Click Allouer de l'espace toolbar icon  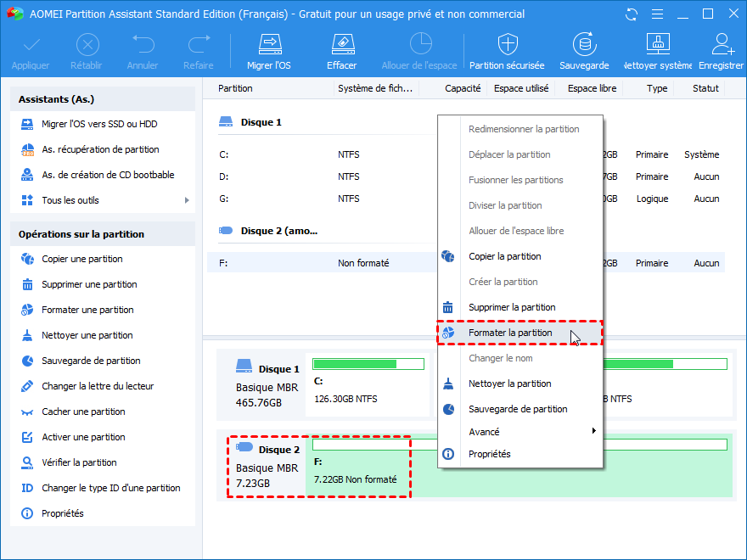(421, 44)
